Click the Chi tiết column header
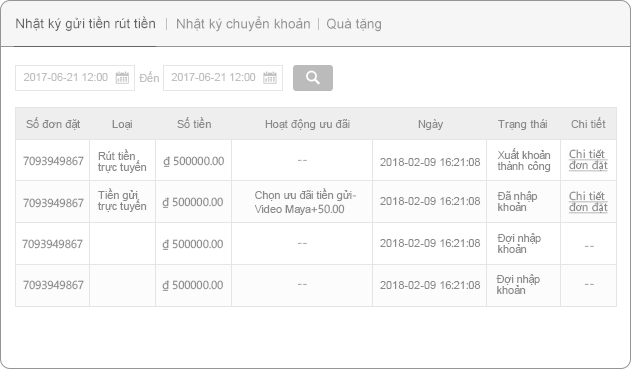The width and height of the screenshot is (631, 369). click(588, 124)
